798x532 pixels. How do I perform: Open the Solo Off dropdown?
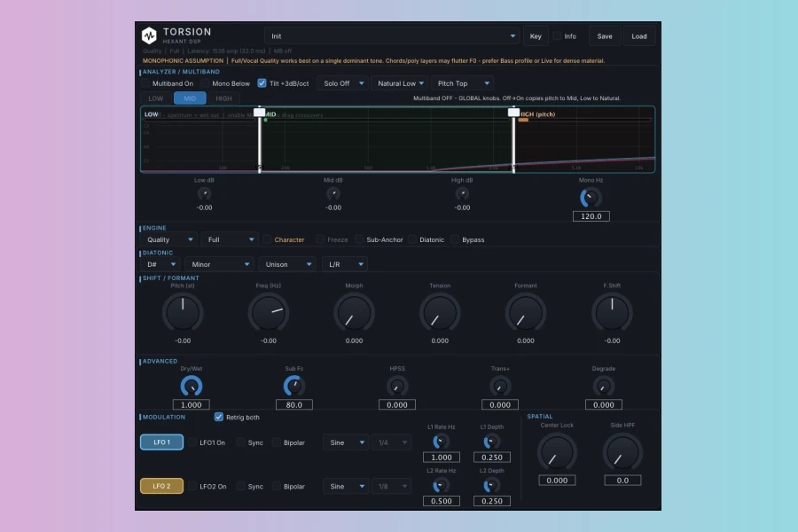[342, 83]
